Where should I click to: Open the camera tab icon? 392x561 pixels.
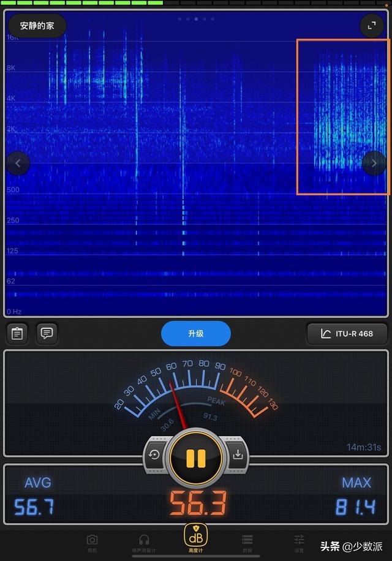click(x=92, y=542)
